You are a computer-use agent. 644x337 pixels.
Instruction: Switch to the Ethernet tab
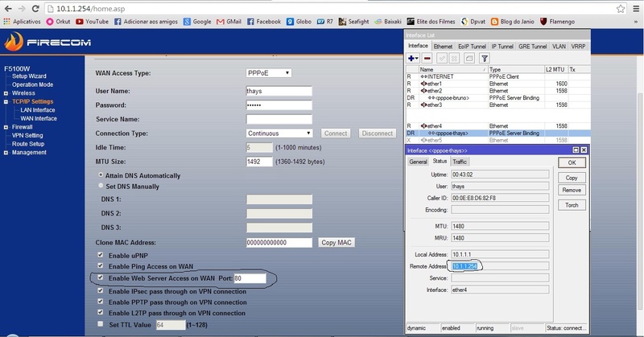[x=443, y=47]
